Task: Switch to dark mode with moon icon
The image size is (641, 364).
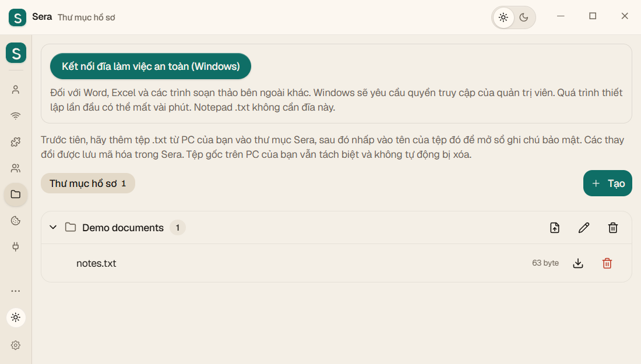Action: (x=524, y=17)
